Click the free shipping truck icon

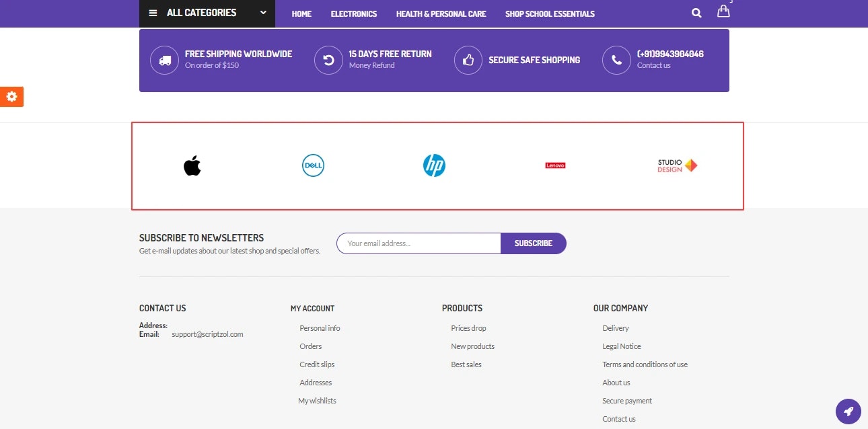tap(165, 61)
